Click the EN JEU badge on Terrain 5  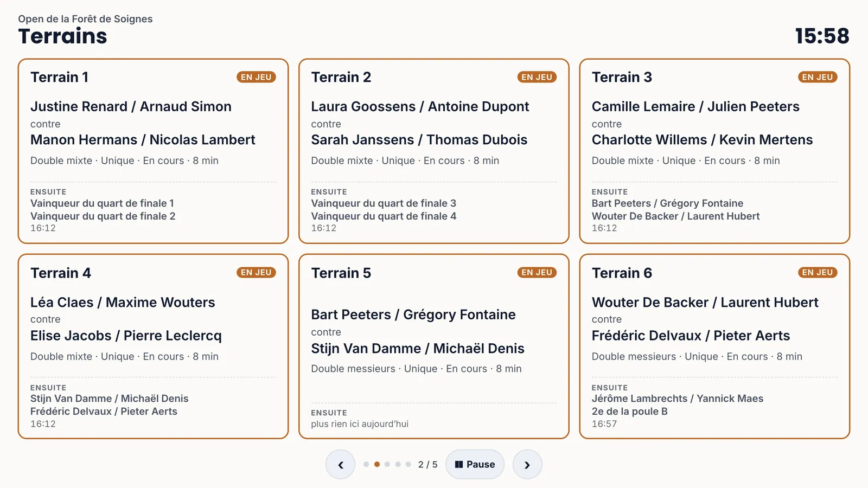[537, 272]
